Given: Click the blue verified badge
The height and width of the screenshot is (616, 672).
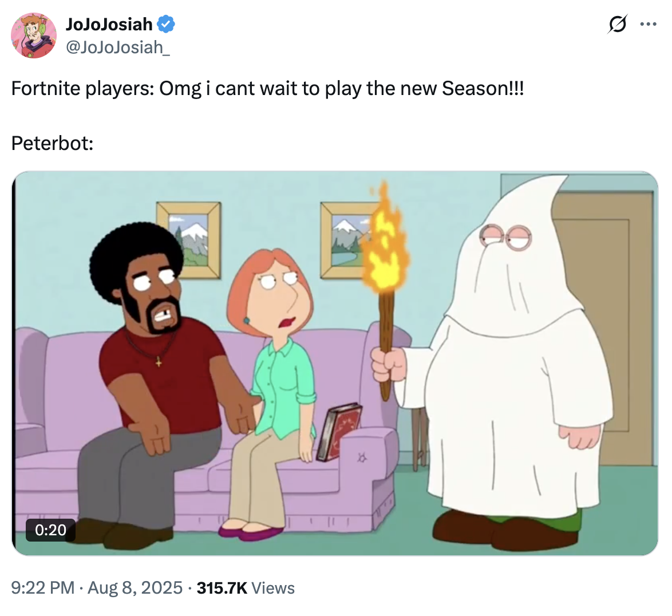Looking at the screenshot, I should tap(166, 24).
